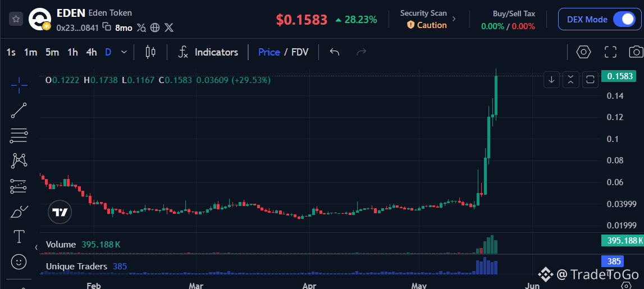Open the timeframe dropdown arrow
Image resolution: width=644 pixels, height=289 pixels.
click(124, 52)
